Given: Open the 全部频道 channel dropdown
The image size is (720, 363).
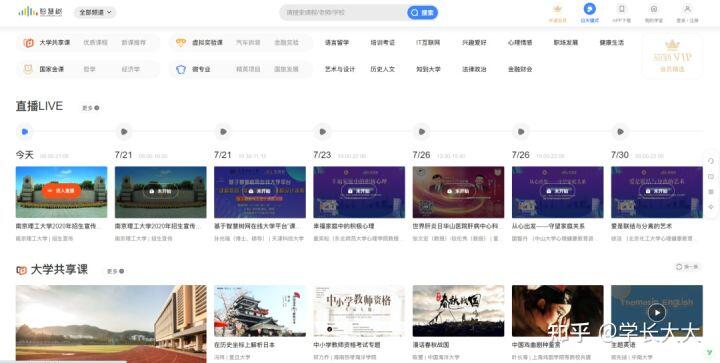Looking at the screenshot, I should pos(95,12).
